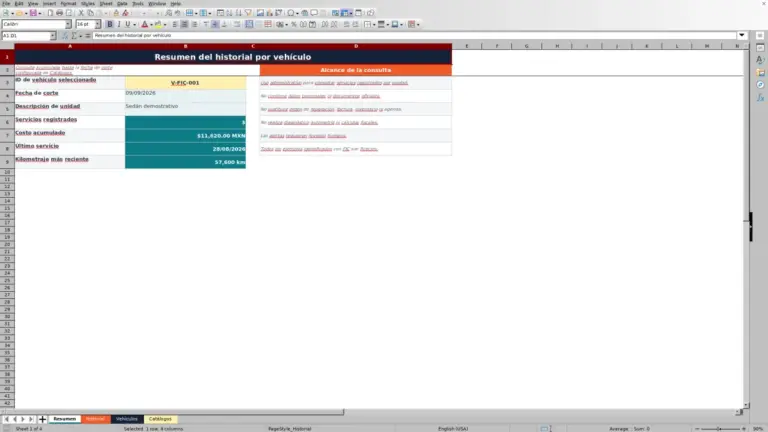
Task: Toggle Bold formatting
Action: 110,24
